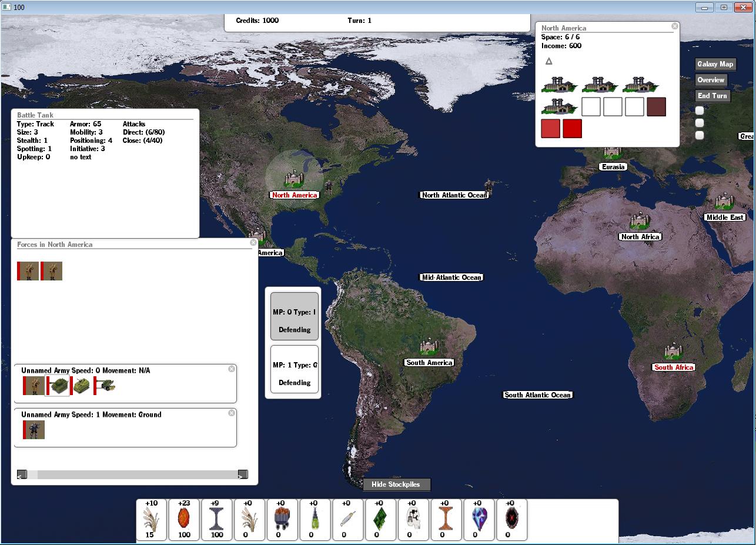Click the red North America map label
Image resolution: width=756 pixels, height=545 pixels.
click(x=295, y=195)
